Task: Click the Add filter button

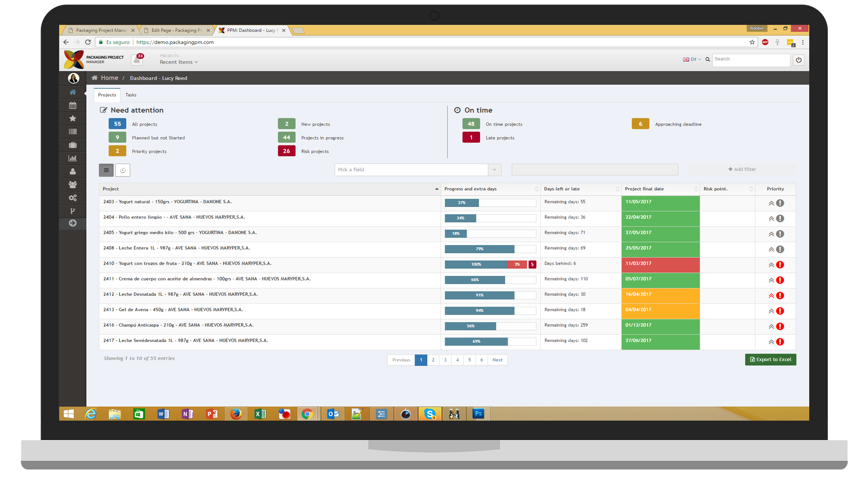Action: [x=742, y=169]
